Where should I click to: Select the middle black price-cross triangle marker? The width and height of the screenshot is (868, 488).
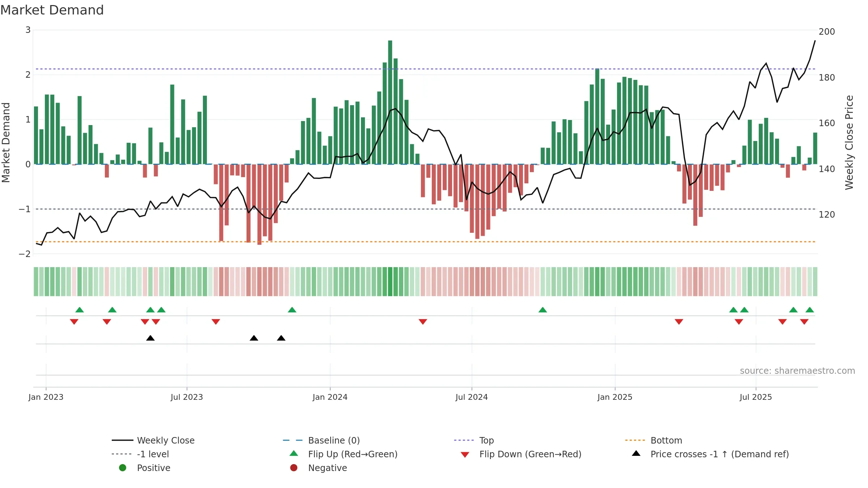point(254,338)
